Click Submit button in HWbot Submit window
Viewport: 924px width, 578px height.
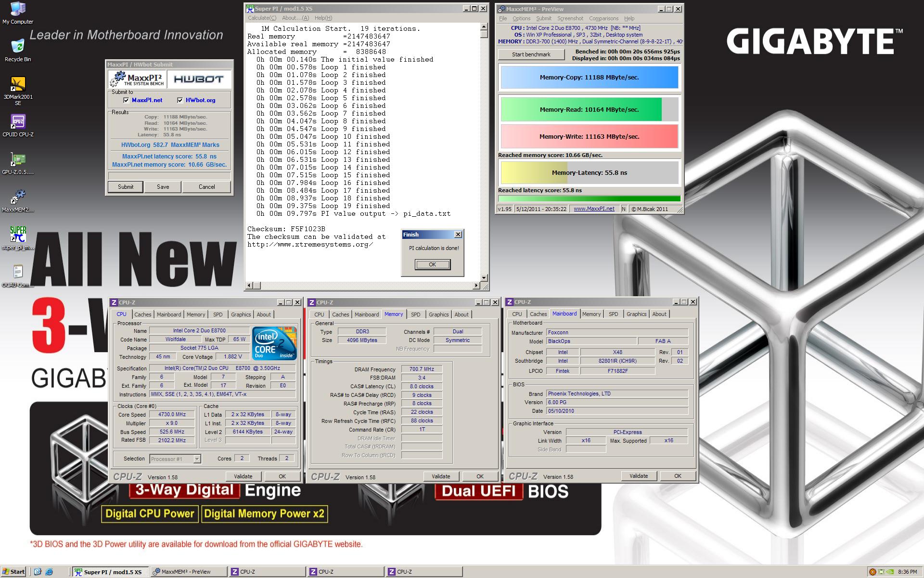(x=126, y=187)
